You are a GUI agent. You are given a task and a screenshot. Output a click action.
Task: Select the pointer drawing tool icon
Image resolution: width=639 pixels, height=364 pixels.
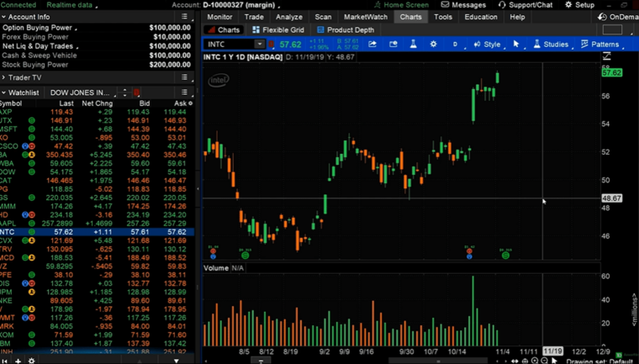(516, 45)
